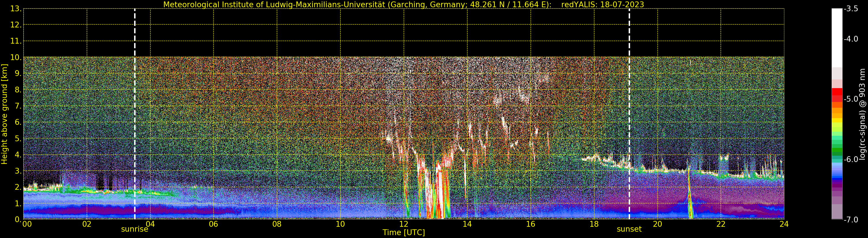The width and height of the screenshot is (868, 238).
Task: Click the time axis tick label '24'
Action: 784,224
